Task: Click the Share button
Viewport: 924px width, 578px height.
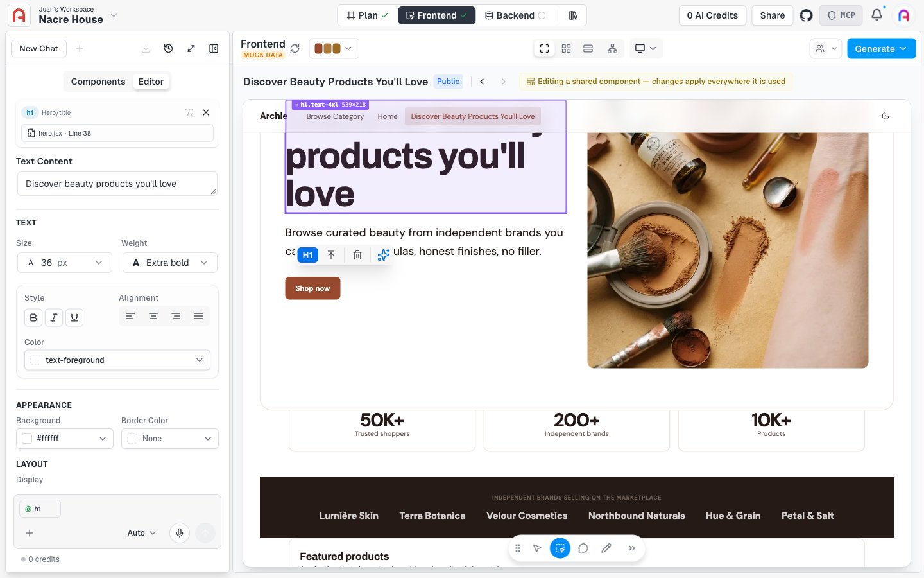Action: point(773,15)
